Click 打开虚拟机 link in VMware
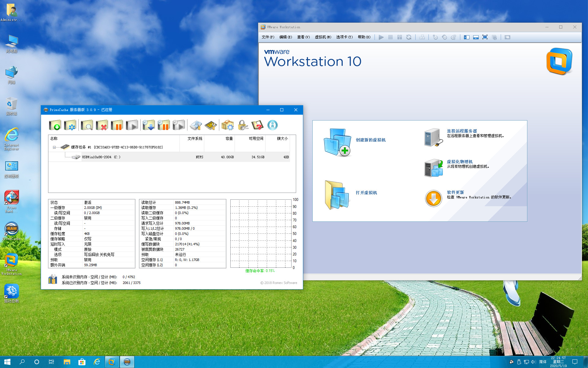The height and width of the screenshot is (368, 588). (366, 193)
